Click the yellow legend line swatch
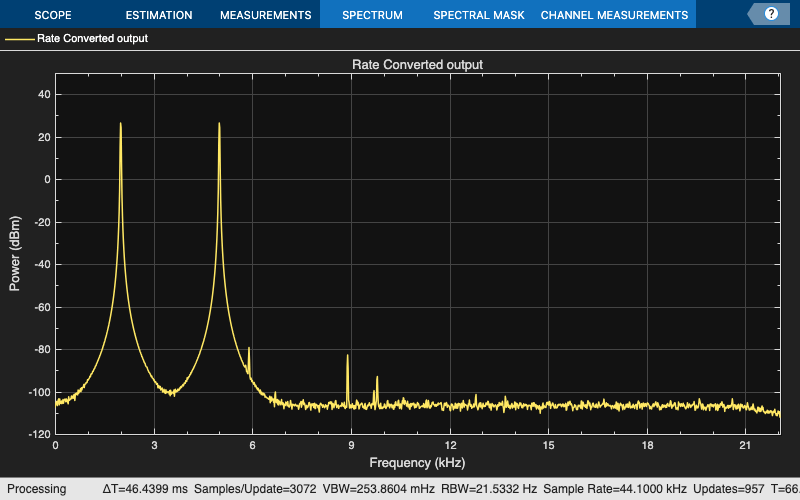 pyautogui.click(x=19, y=39)
